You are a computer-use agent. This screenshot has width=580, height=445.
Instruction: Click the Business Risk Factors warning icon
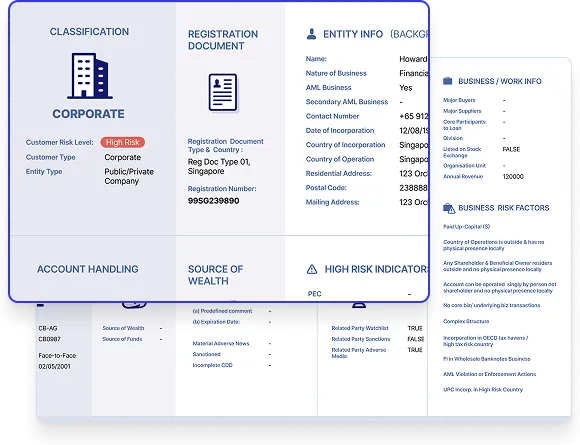pos(449,208)
